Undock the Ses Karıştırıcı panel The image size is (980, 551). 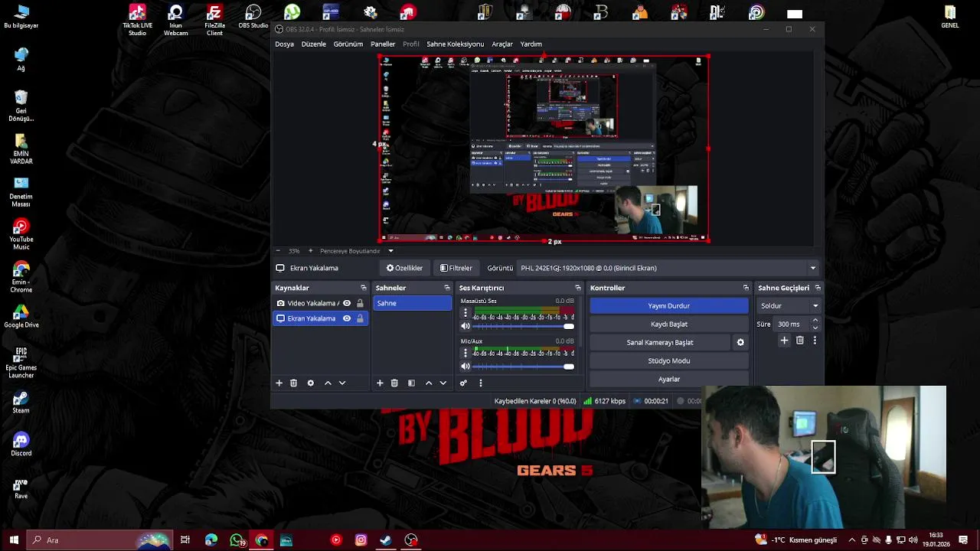pos(578,288)
